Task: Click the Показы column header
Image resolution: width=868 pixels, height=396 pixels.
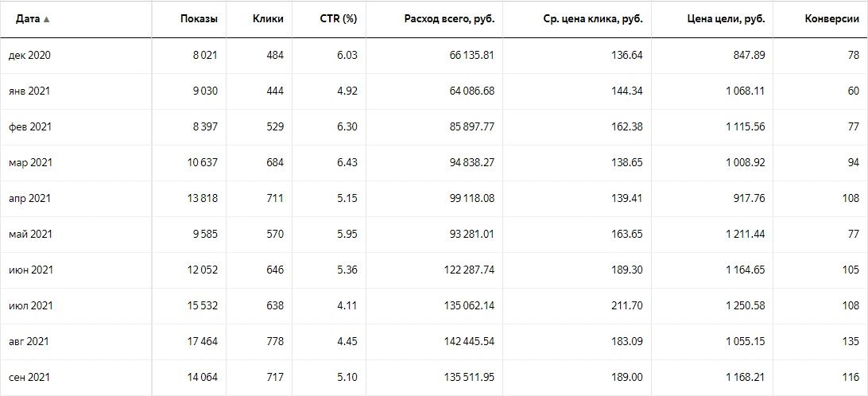Action: click(199, 19)
